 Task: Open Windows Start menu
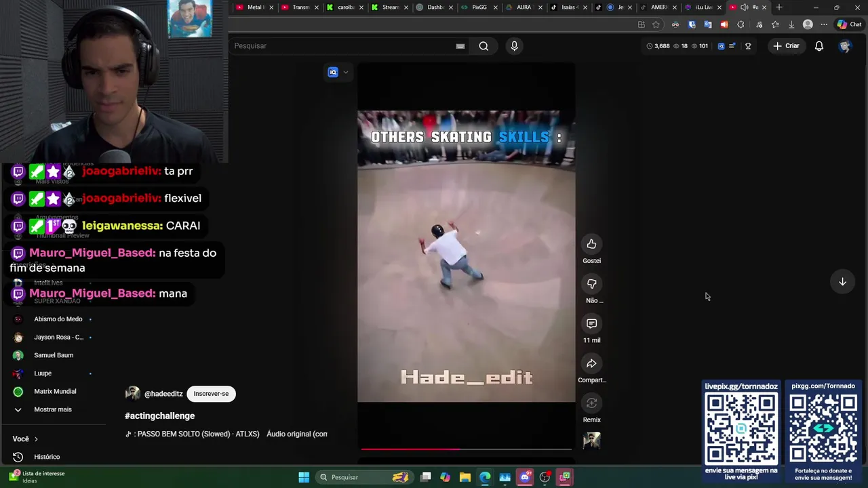[x=304, y=477]
